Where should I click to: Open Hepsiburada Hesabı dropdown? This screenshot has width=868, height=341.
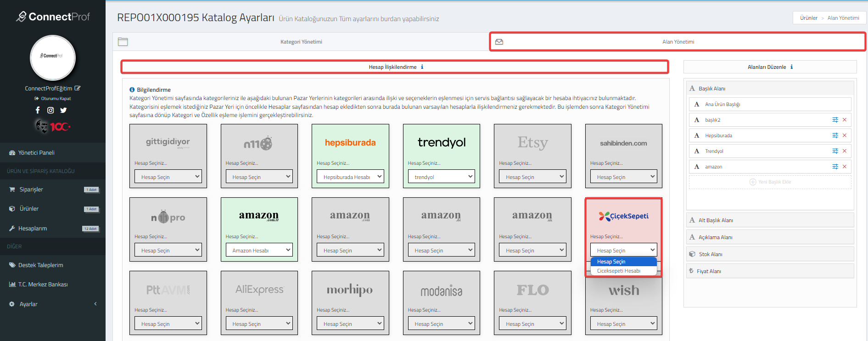point(350,177)
